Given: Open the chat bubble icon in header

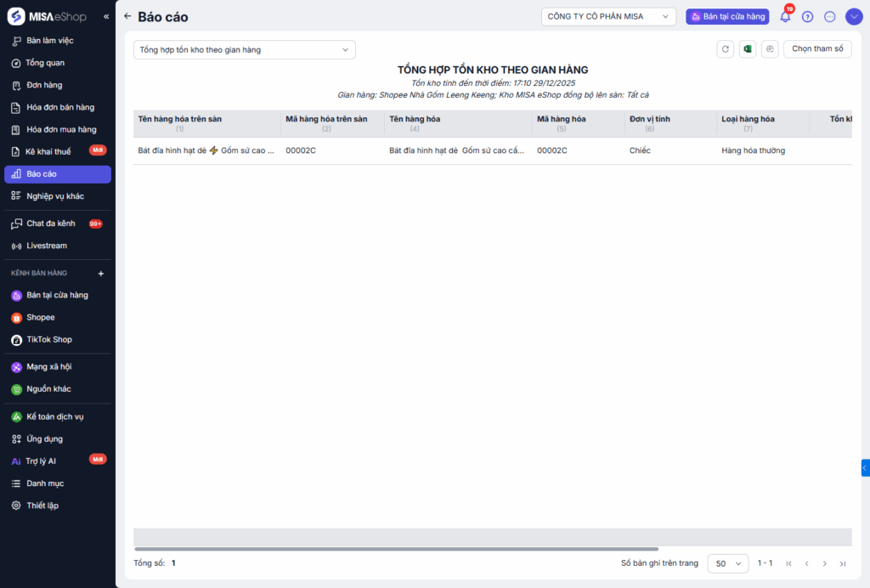Looking at the screenshot, I should click(829, 17).
